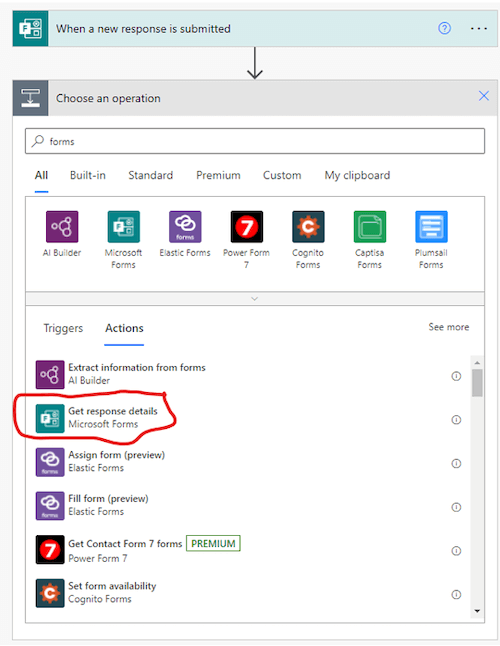Click the Fill form Elastic Forms icon
The width and height of the screenshot is (500, 646).
click(50, 506)
